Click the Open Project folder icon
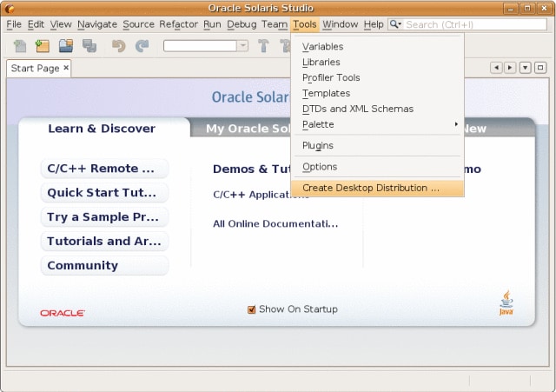The width and height of the screenshot is (556, 392). click(66, 46)
